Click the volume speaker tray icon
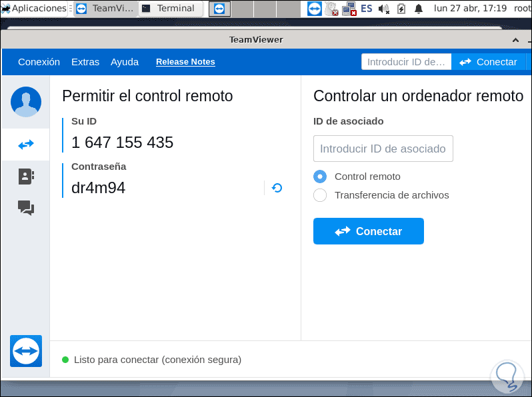The height and width of the screenshot is (397, 532). tap(384, 9)
